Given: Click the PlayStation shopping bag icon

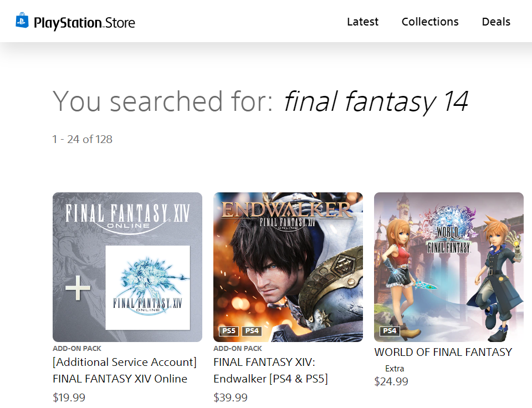Looking at the screenshot, I should point(22,21).
